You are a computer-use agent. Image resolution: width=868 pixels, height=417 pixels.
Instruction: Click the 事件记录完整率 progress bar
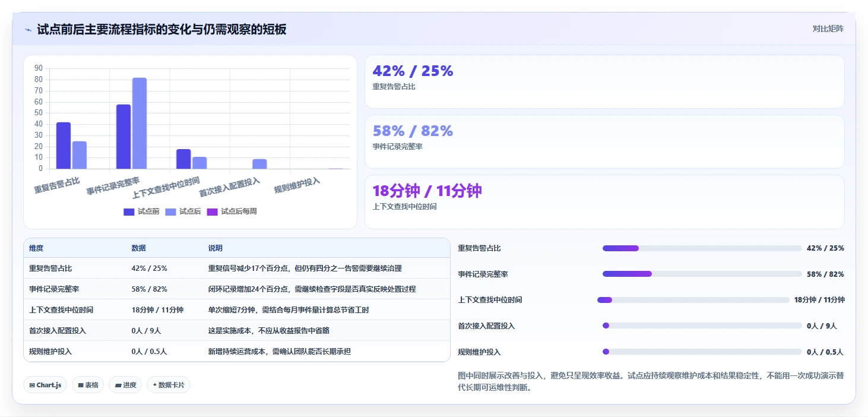tap(702, 274)
